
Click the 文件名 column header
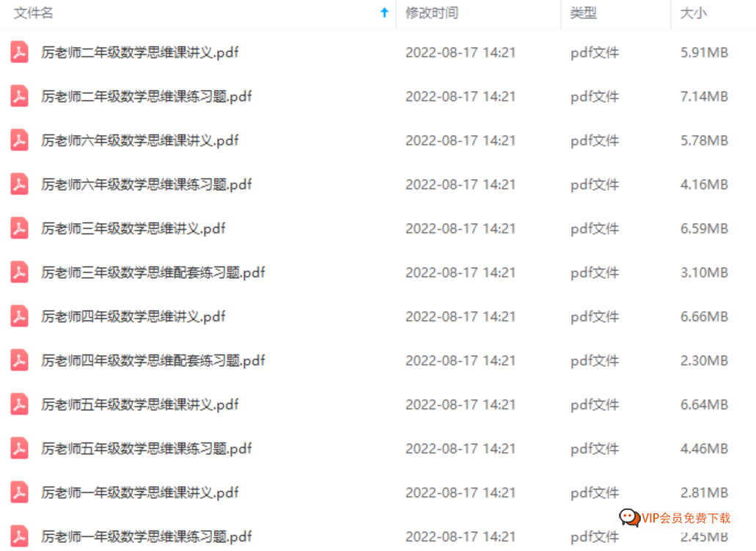[x=33, y=13]
